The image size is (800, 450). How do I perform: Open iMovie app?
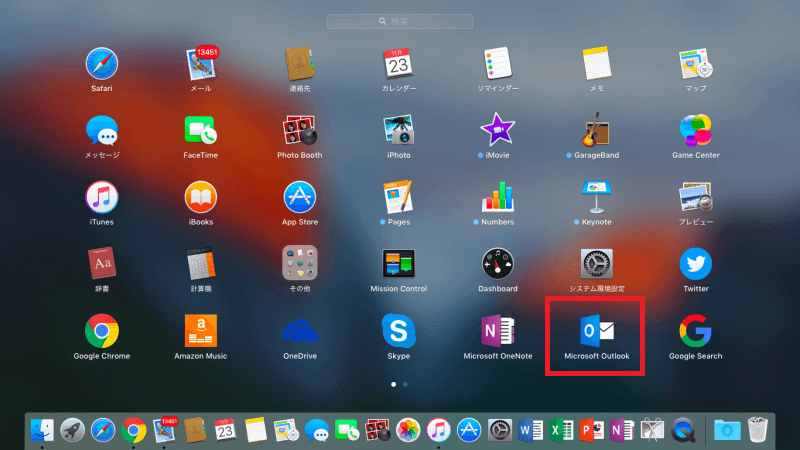tap(497, 130)
